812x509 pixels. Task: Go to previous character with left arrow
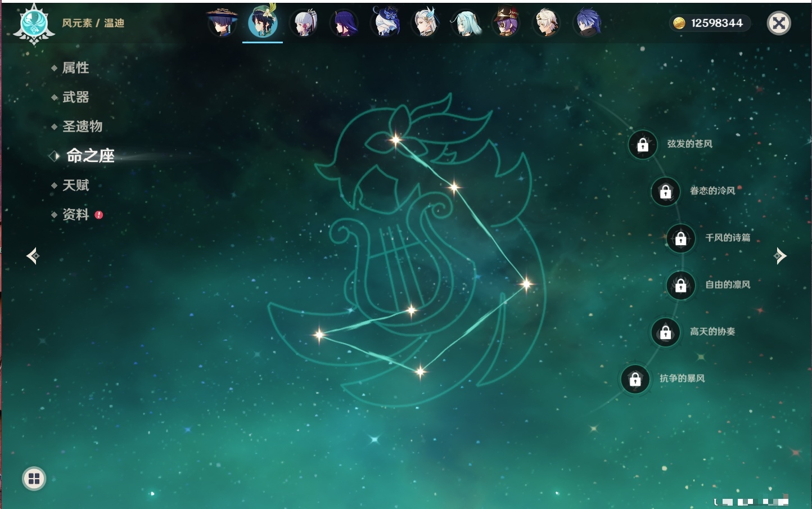33,256
